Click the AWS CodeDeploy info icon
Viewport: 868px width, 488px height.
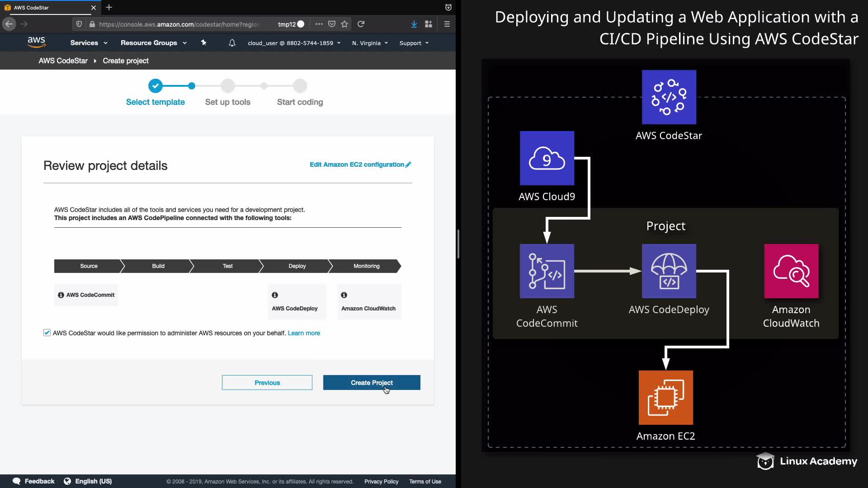coord(275,295)
